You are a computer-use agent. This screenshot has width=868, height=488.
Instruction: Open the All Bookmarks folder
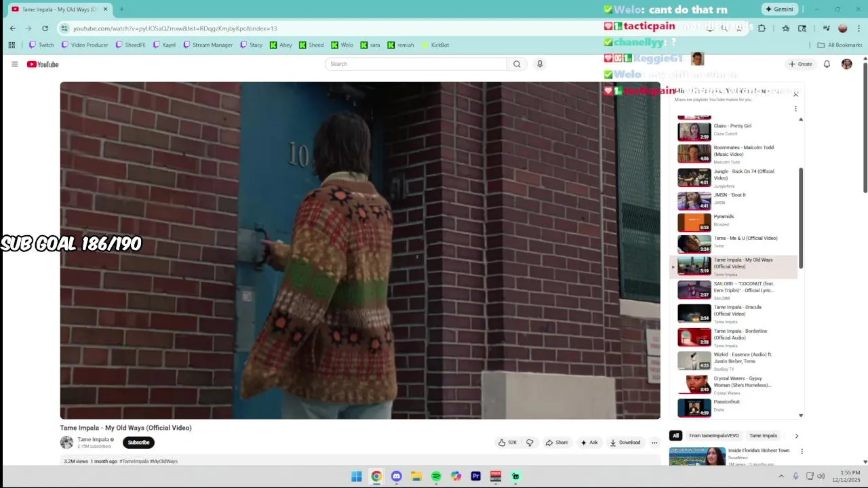point(840,45)
